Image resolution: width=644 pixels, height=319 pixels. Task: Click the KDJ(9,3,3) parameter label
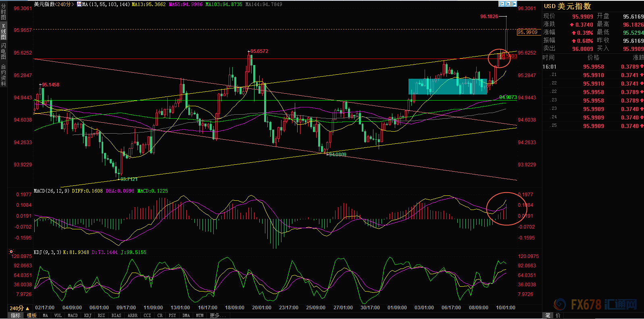click(x=47, y=252)
